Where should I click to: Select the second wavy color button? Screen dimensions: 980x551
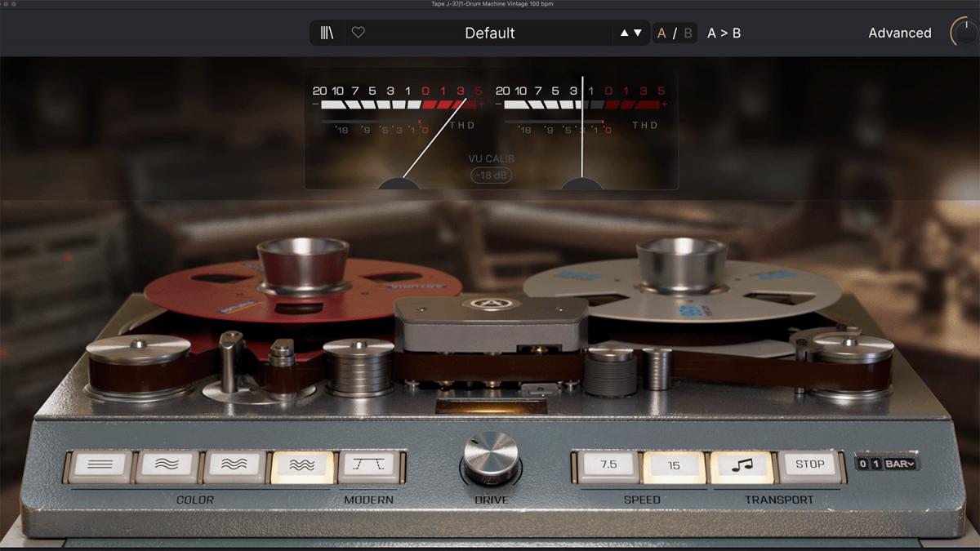point(167,466)
